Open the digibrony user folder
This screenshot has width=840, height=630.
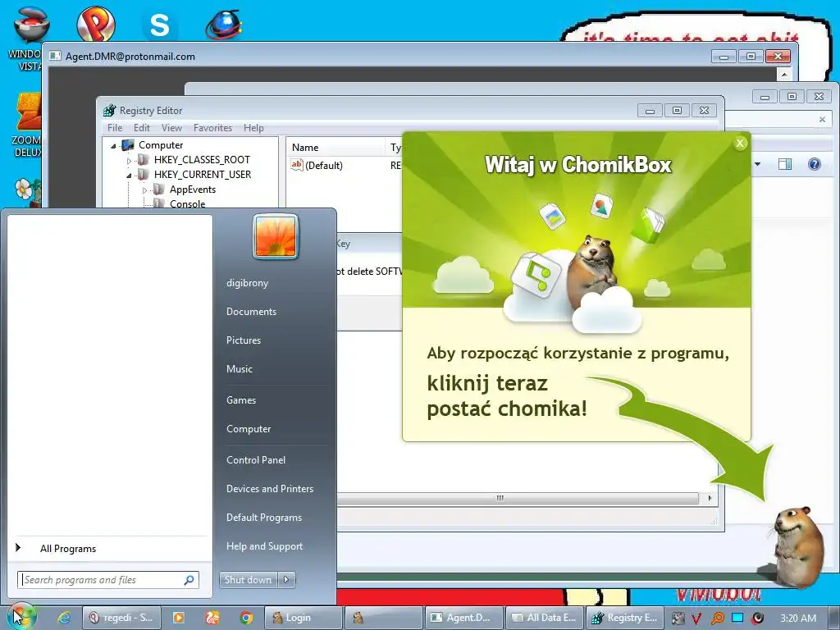click(x=247, y=283)
